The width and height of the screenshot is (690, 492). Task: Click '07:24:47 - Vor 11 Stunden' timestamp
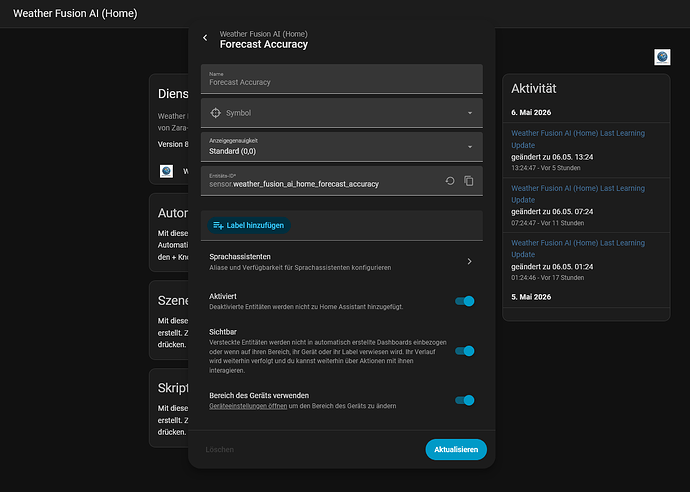(547, 223)
